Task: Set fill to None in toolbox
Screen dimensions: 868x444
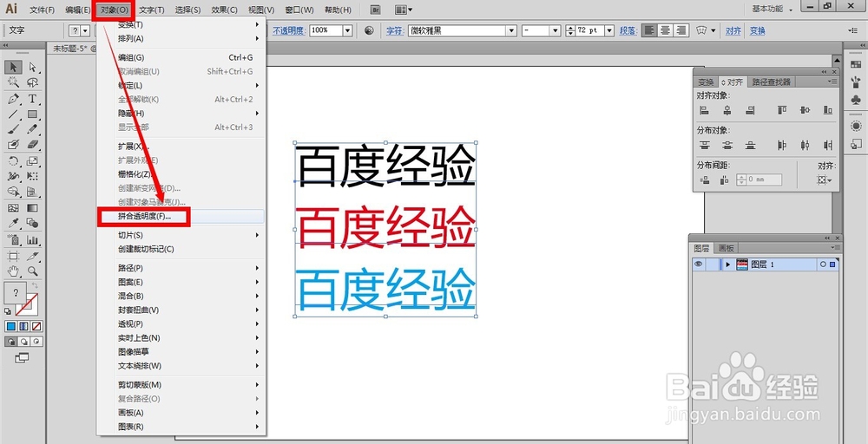Action: [36, 326]
